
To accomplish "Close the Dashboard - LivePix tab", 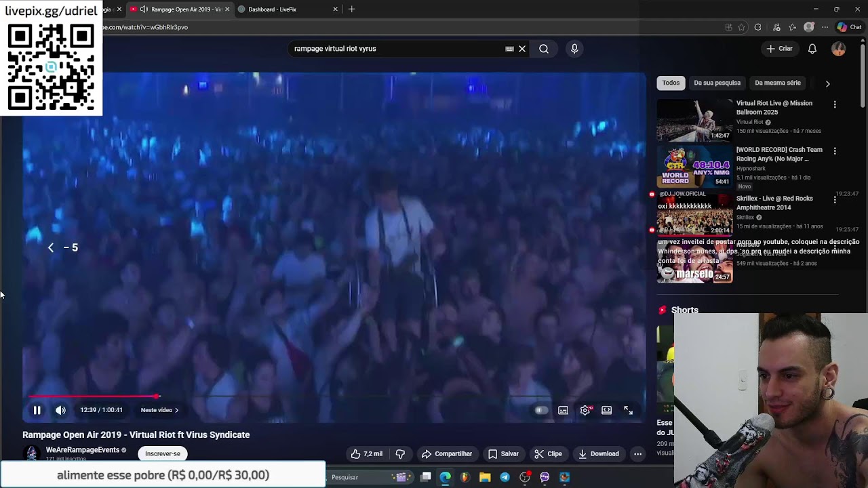I will [x=335, y=9].
